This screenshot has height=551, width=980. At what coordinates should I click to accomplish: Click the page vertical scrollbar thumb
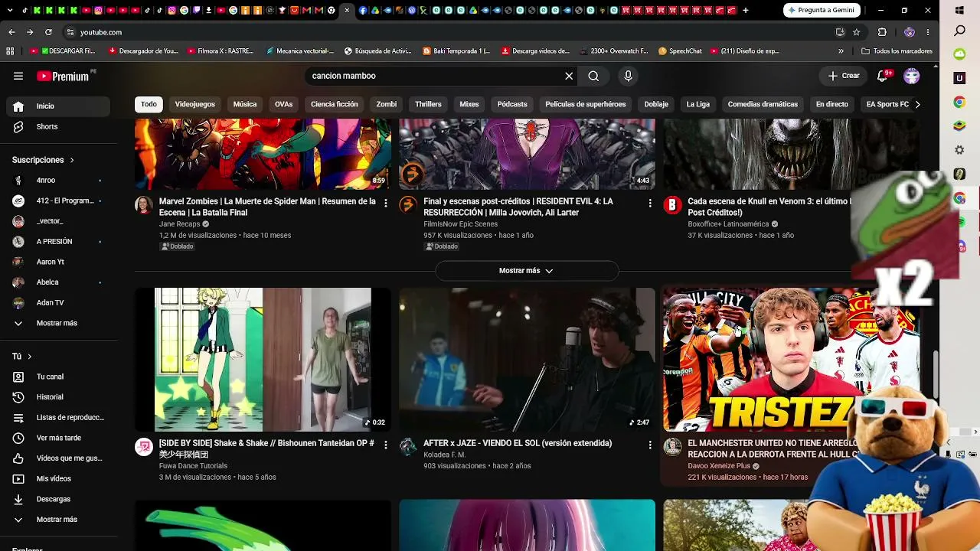click(935, 375)
